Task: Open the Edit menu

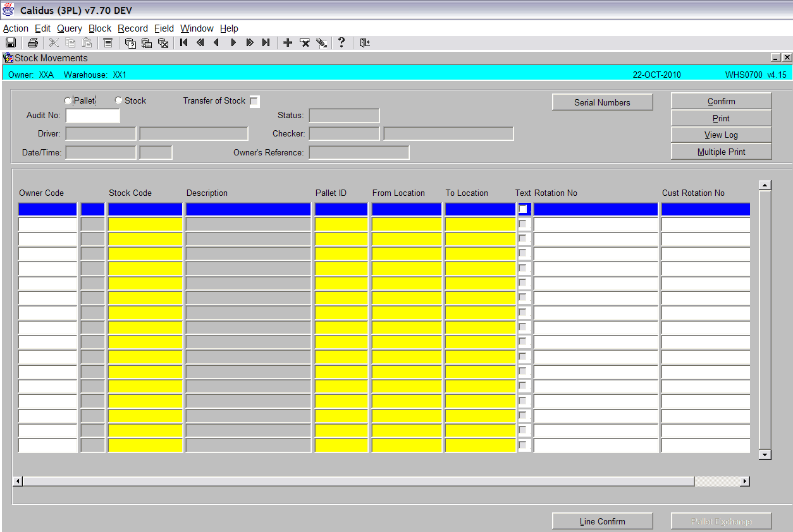Action: point(42,28)
